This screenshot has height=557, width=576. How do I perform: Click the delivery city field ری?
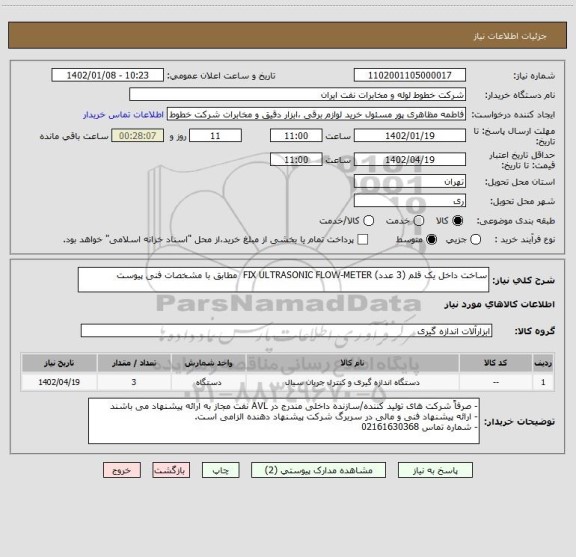[x=410, y=201]
